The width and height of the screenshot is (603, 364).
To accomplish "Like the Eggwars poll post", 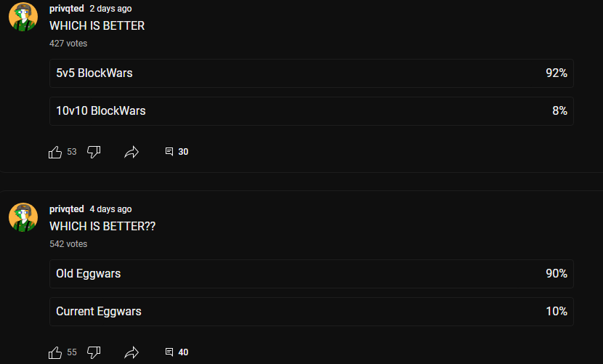I will click(55, 352).
